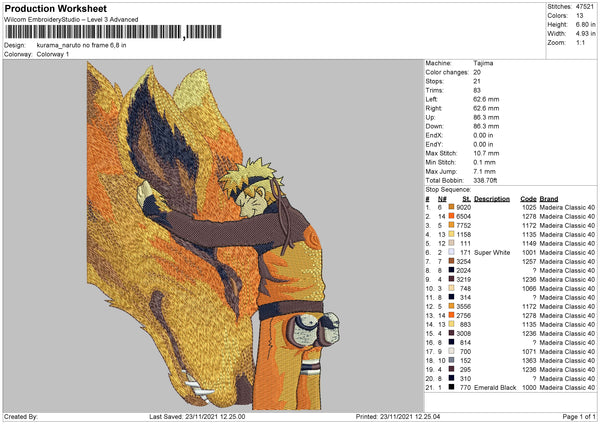
Task: Select the orange swatch for stop 2
Action: [452, 216]
